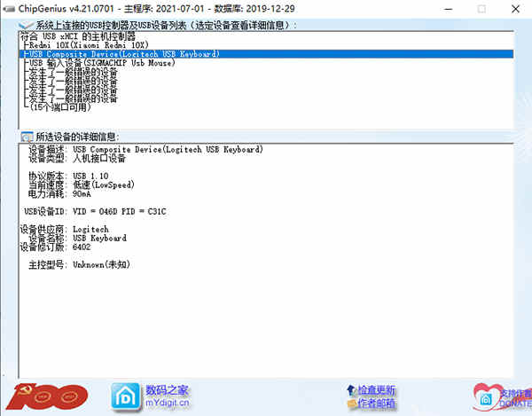The width and height of the screenshot is (532, 416).
Task: Click the Unknown(未知) controller model value
Action: coord(101,264)
